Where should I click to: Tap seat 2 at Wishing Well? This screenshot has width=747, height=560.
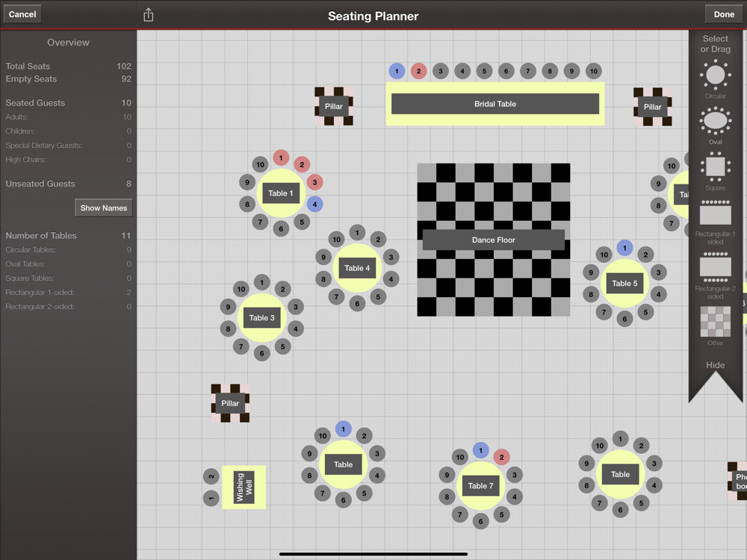tap(211, 476)
